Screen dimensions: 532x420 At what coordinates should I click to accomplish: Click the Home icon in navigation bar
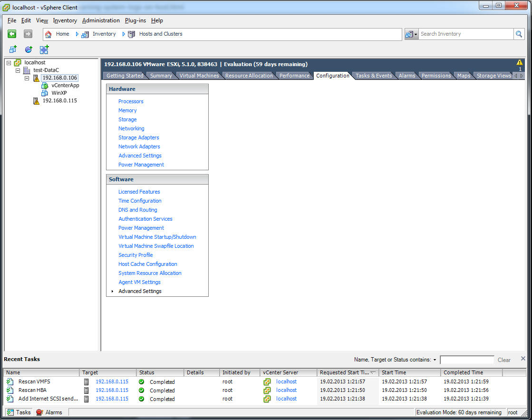[x=48, y=34]
